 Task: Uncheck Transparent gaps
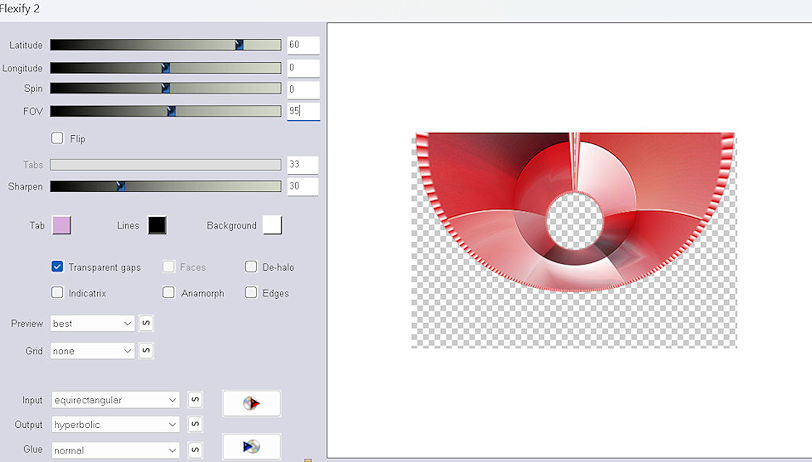[x=57, y=267]
